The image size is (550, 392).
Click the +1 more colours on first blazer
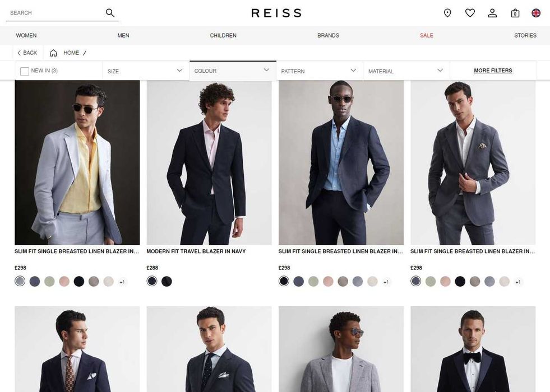(122, 282)
